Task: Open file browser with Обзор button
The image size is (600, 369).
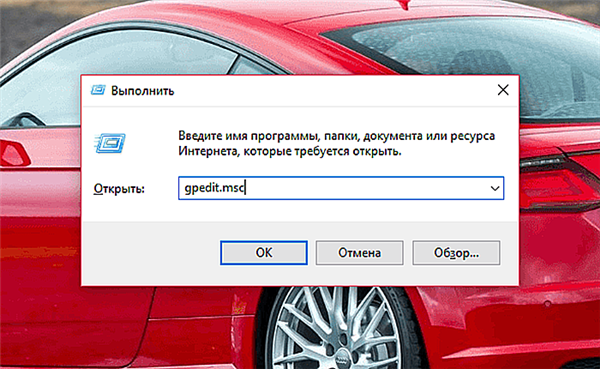Action: click(456, 253)
